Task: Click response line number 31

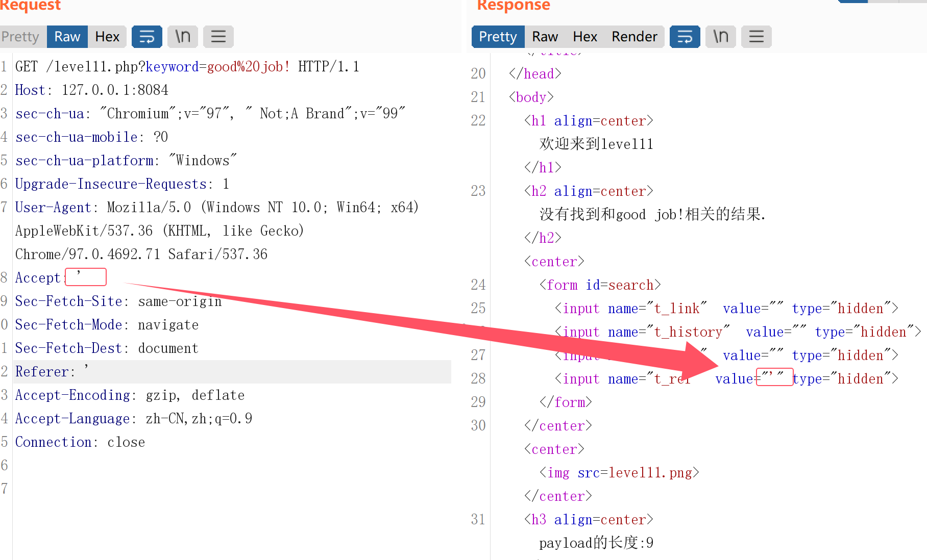Action: pos(478,520)
